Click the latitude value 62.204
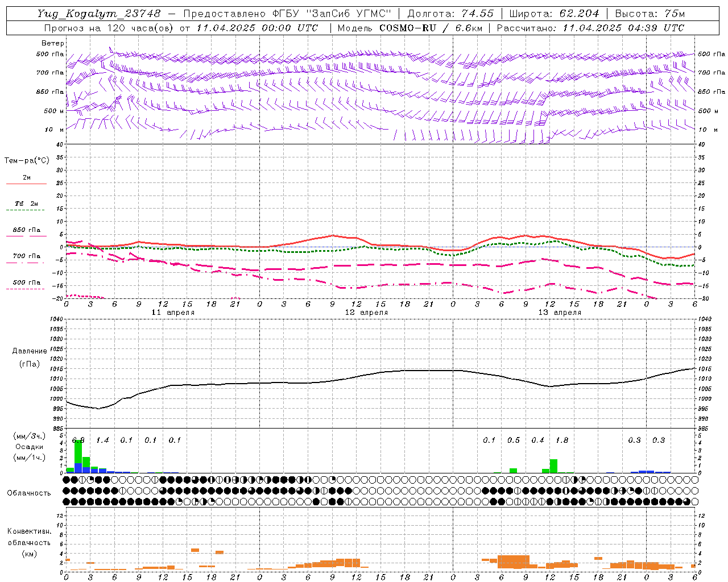This screenshot has width=728, height=582. [580, 14]
